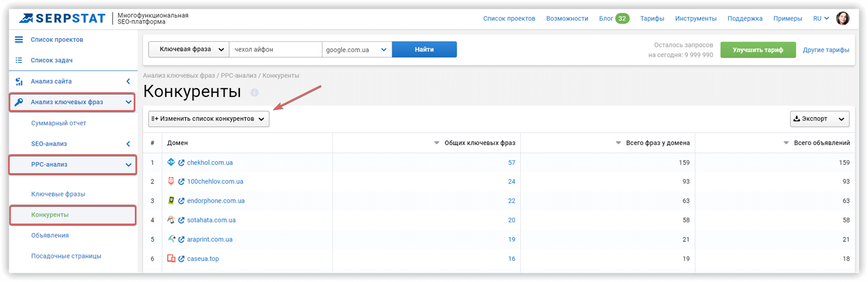Open the Другие тарифы link
The height and width of the screenshot is (282, 868).
(826, 50)
